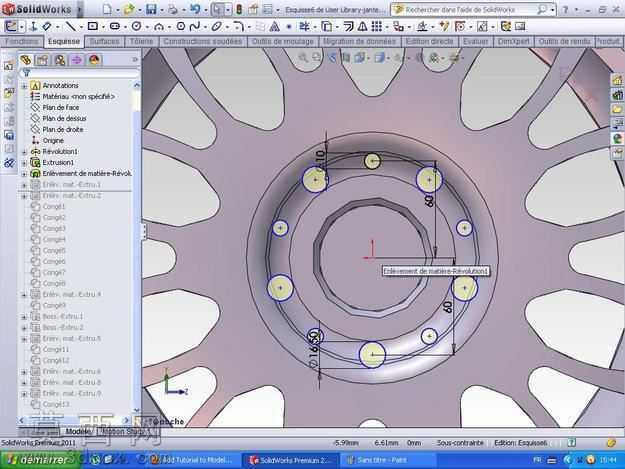This screenshot has height=469, width=625.
Task: Open the DisplayManager tab
Action: 94,60
